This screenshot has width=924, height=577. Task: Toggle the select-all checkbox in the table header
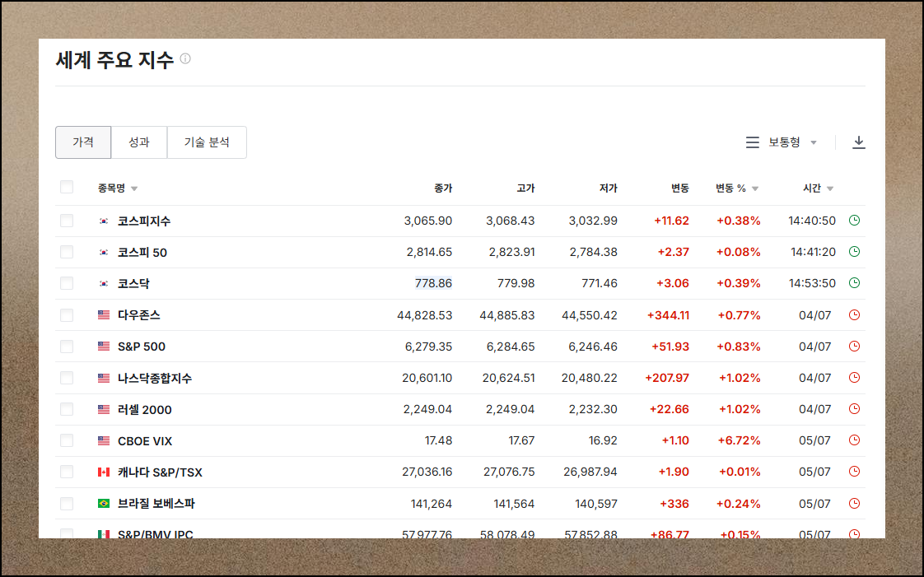tap(67, 187)
